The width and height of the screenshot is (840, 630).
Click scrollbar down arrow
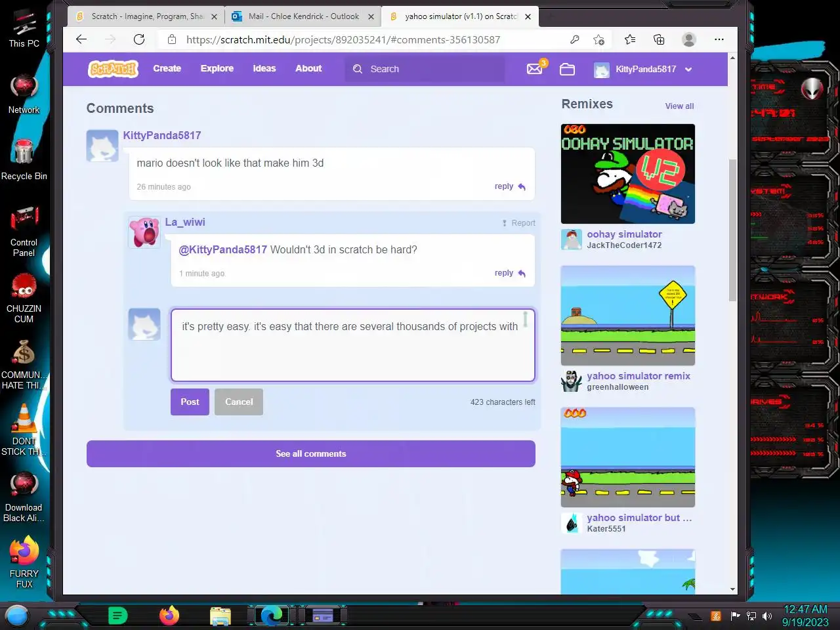click(733, 589)
